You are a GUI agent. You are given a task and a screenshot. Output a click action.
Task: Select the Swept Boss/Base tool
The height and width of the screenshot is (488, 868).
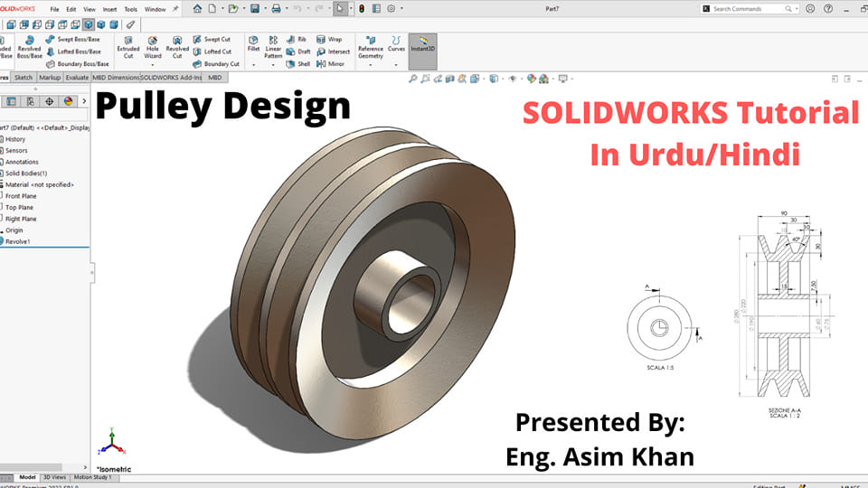72,39
